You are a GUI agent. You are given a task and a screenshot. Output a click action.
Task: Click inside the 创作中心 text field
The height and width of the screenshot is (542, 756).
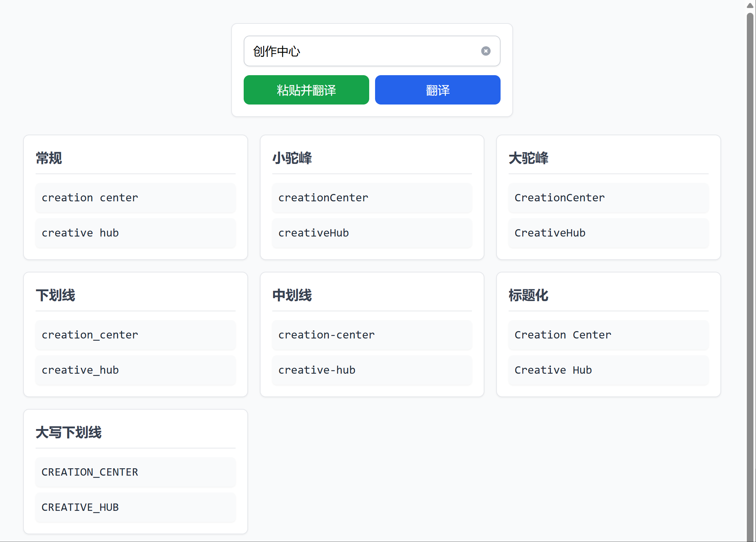(x=360, y=51)
